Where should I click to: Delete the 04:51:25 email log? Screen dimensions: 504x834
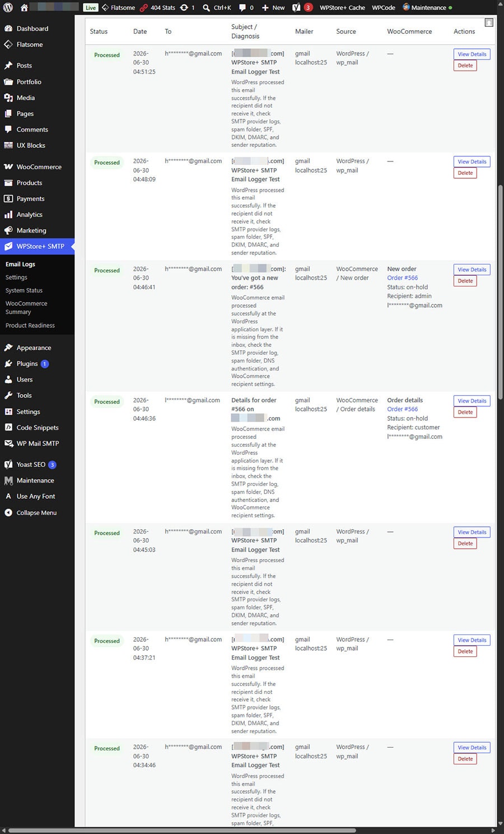point(465,66)
